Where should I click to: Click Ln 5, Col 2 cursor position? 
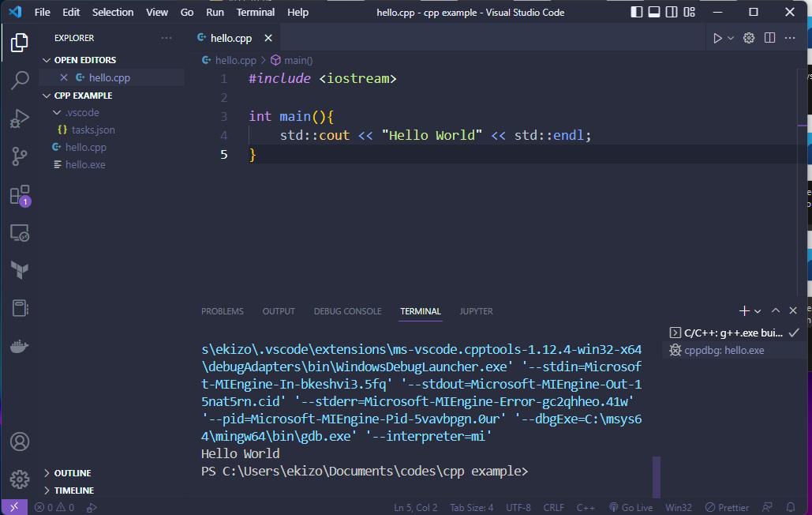coord(416,507)
